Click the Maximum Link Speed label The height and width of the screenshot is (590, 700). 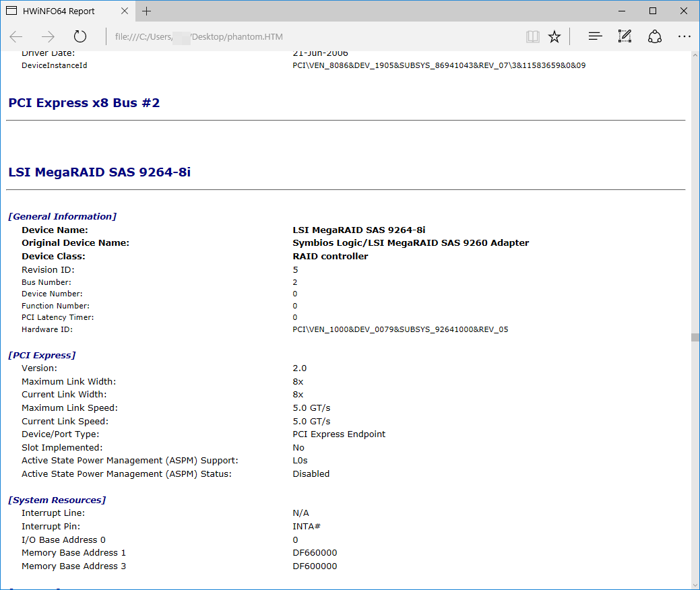tap(69, 408)
